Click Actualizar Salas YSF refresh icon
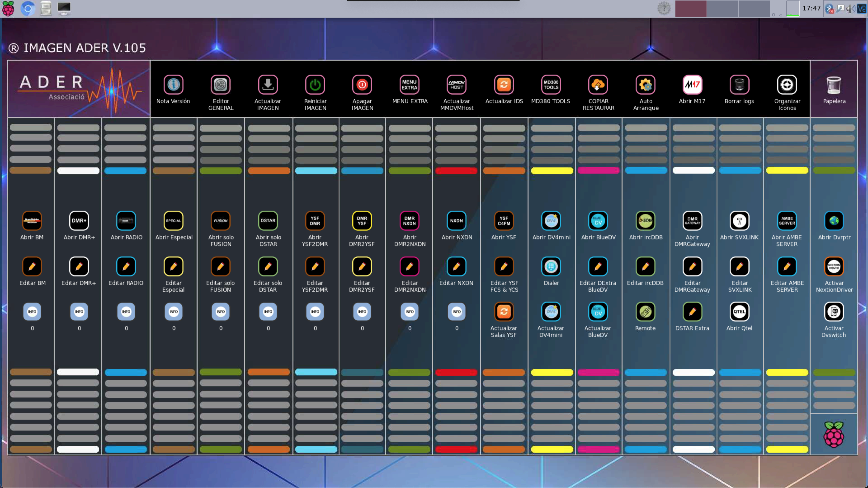The height and width of the screenshot is (488, 868). [503, 312]
